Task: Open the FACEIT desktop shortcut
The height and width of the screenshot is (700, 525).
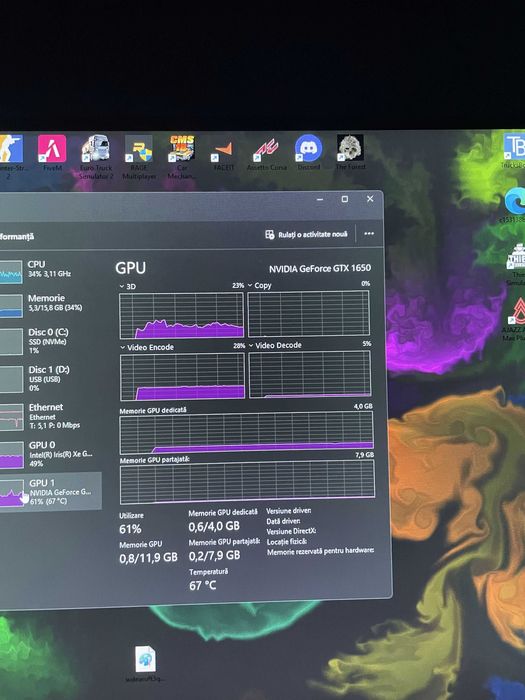Action: 223,155
